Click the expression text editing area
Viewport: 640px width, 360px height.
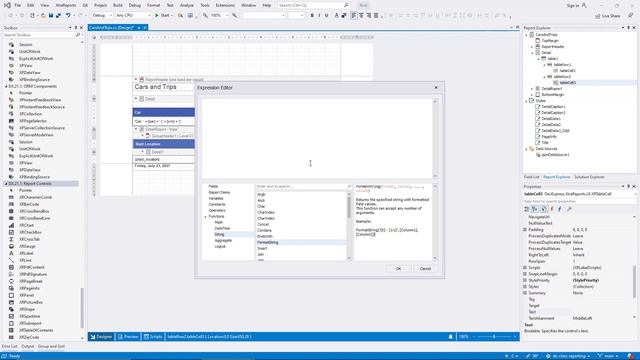point(317,138)
